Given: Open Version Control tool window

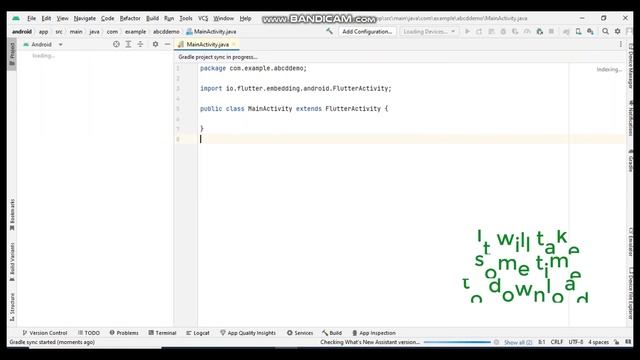Looking at the screenshot, I should tap(44, 333).
